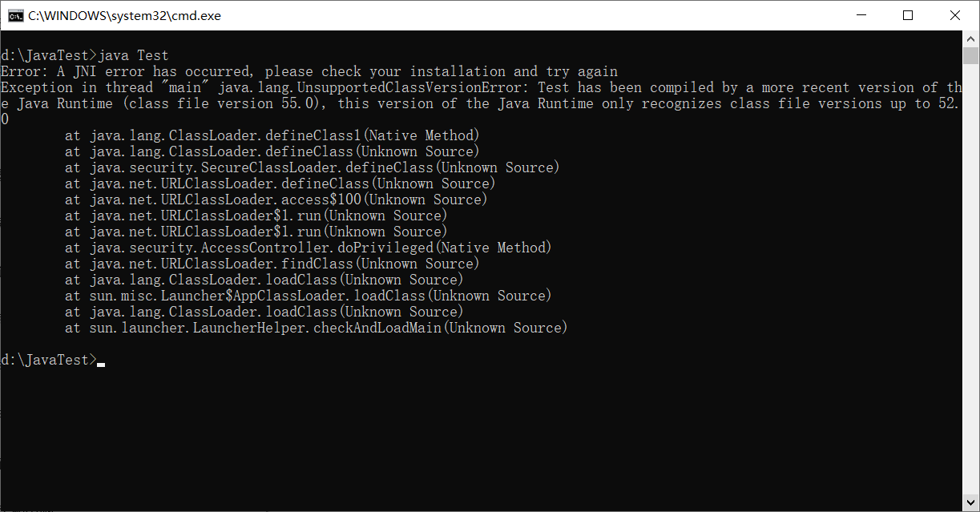
Task: Click the scrollbar up arrow
Action: (972, 38)
